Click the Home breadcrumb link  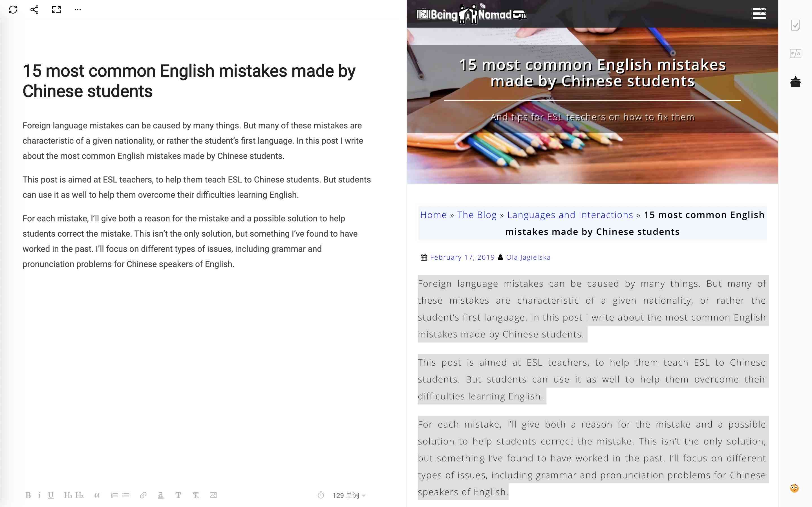point(434,214)
